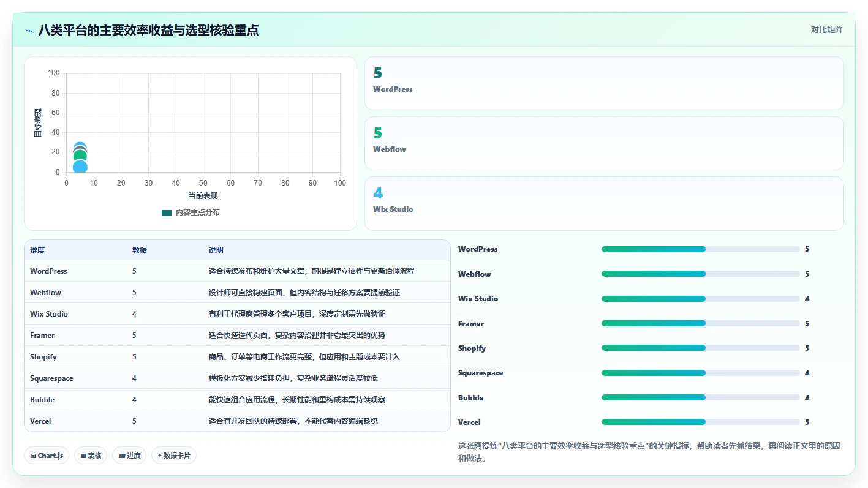868x488 pixels.
Task: Click the Bubble label in progress list
Action: tap(470, 397)
